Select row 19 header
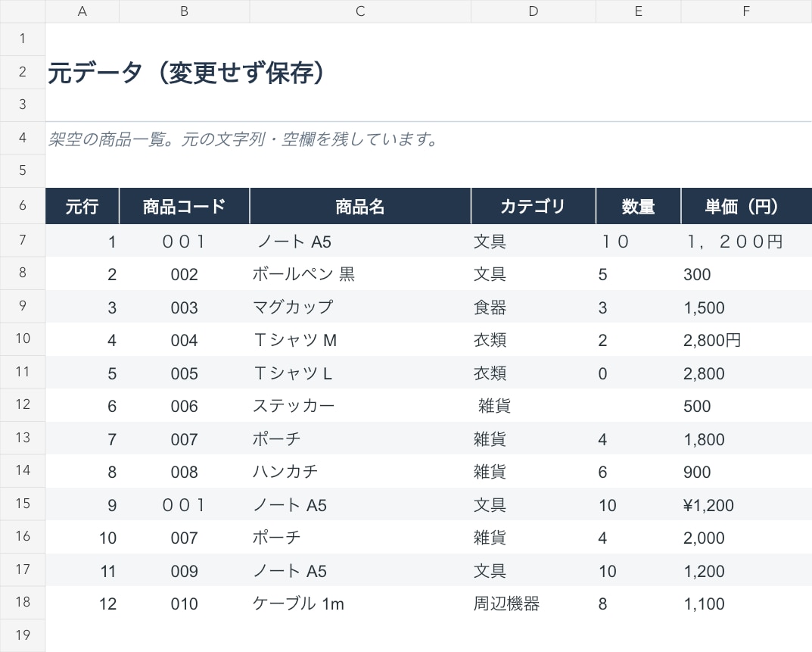The height and width of the screenshot is (652, 812). pos(22,635)
